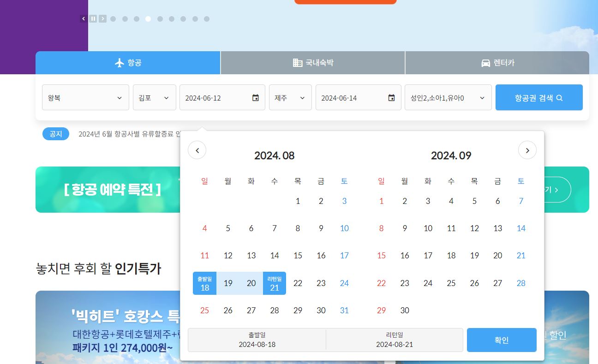Click the next month arrow in the calendar
The width and height of the screenshot is (598, 364).
tap(527, 150)
